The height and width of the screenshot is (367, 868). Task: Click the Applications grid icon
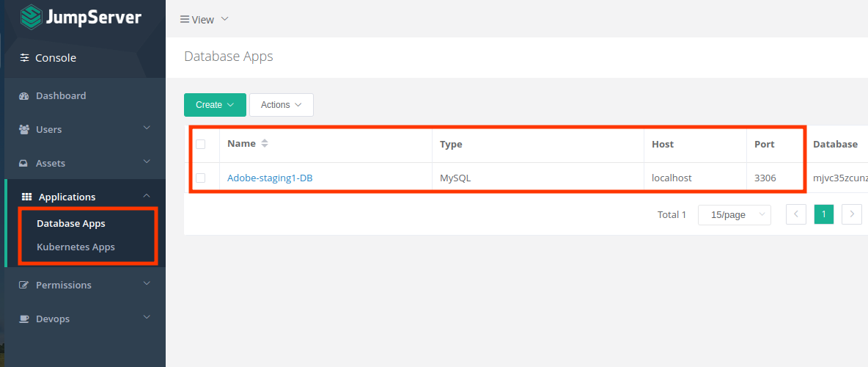(27, 197)
